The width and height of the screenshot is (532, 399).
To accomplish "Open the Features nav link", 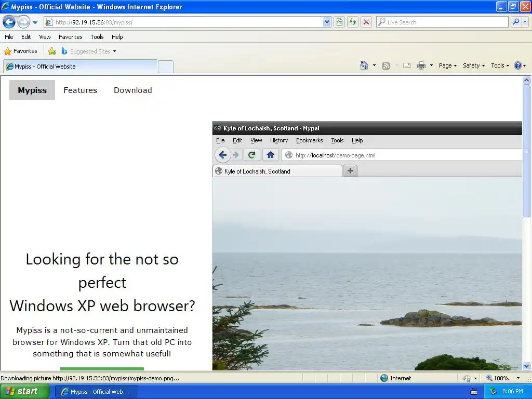I will click(81, 90).
